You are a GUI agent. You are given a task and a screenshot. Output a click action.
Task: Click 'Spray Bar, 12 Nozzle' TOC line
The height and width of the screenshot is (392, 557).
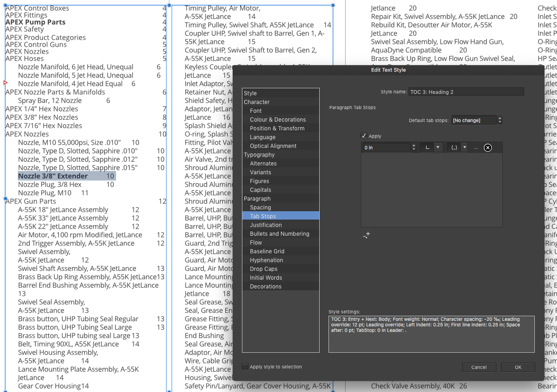[x=50, y=100]
